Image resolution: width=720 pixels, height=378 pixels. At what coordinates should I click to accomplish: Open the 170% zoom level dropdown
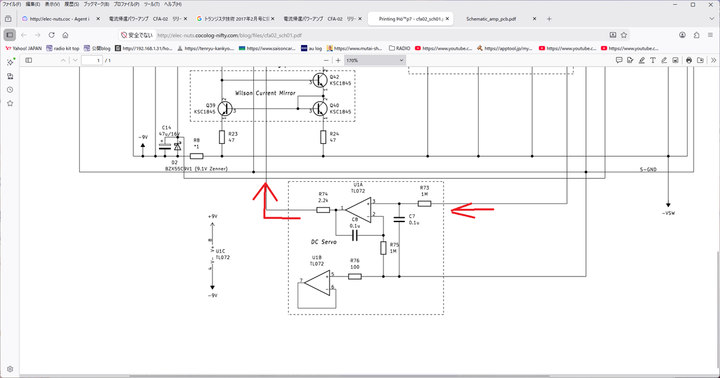tap(375, 60)
